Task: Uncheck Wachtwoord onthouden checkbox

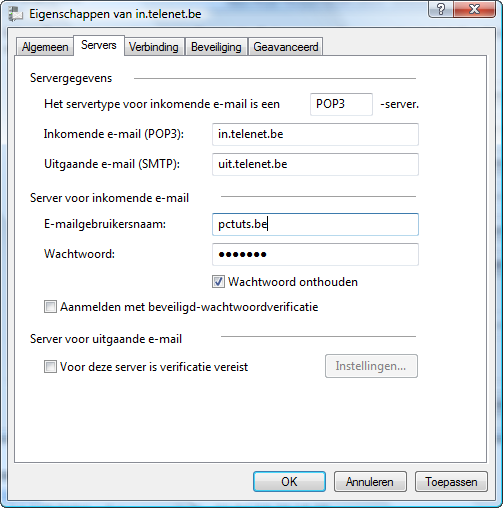Action: 218,282
